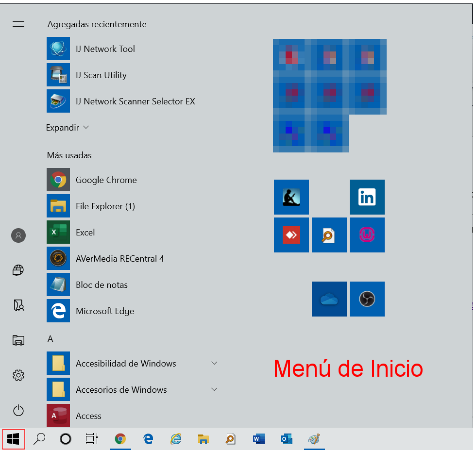Image resolution: width=476 pixels, height=451 pixels.
Task: Open Access from the app list
Action: (x=58, y=416)
